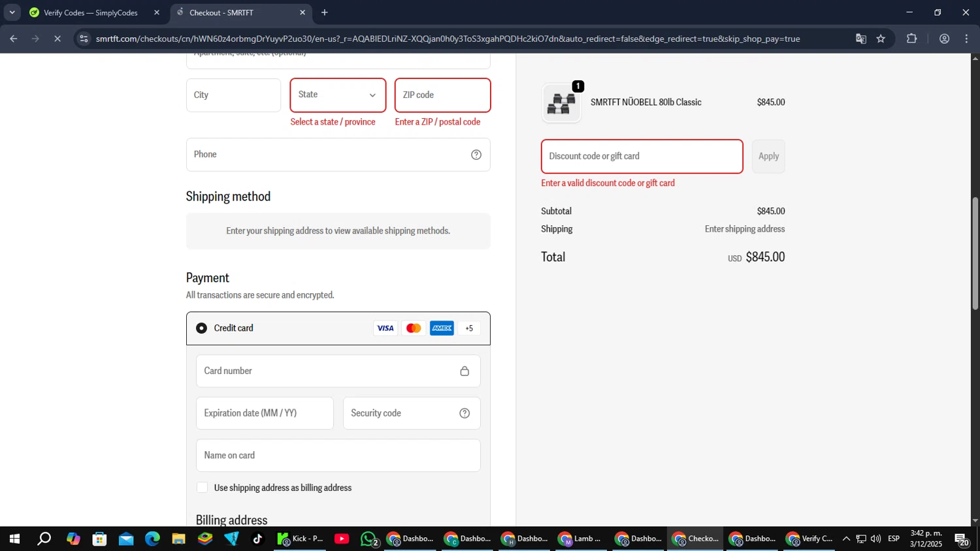Click the Visa card logo
This screenshot has height=551, width=980.
pos(385,328)
